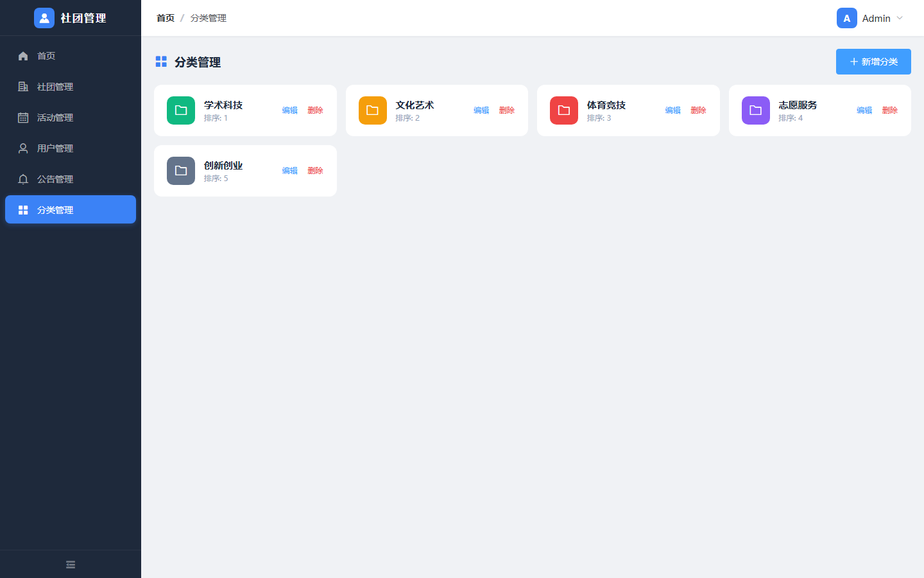This screenshot has height=578, width=924.
Task: Edit the 志愿服务 category
Action: click(864, 110)
